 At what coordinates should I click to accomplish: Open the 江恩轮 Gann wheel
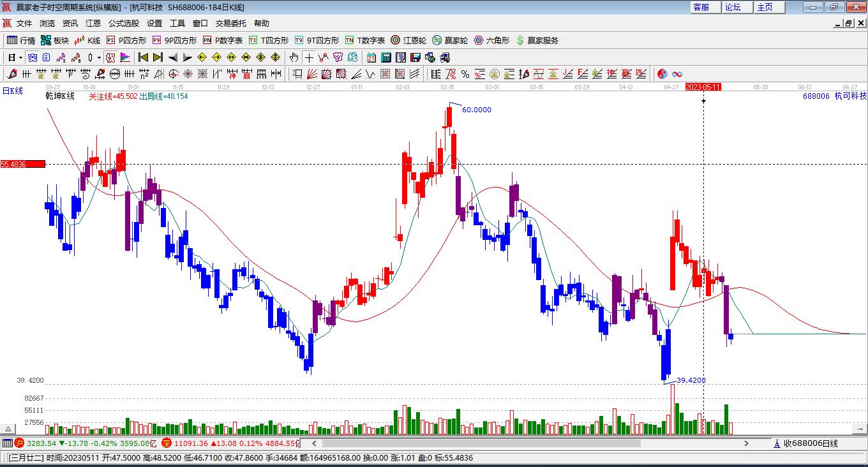pyautogui.click(x=408, y=40)
